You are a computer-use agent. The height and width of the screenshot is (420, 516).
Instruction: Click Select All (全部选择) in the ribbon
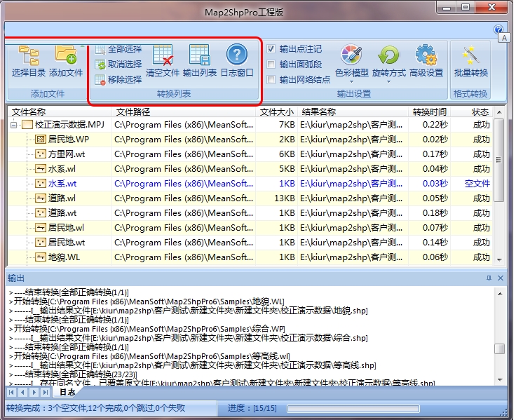(x=118, y=49)
